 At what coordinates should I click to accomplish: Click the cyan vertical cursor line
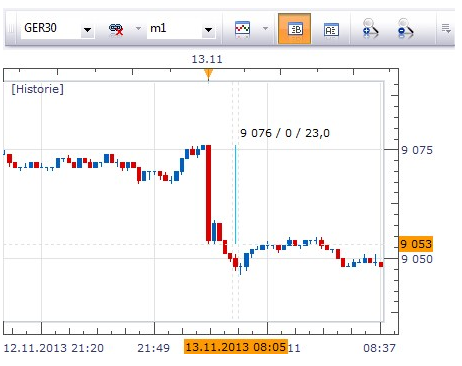[x=236, y=194]
